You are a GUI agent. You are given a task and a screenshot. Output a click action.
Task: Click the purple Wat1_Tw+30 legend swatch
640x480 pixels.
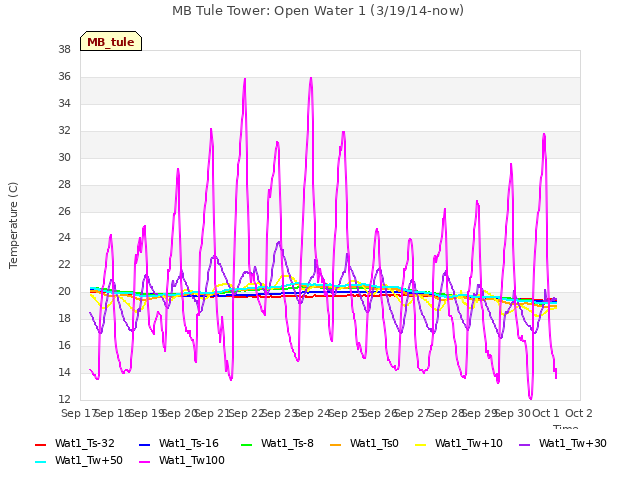(x=524, y=444)
